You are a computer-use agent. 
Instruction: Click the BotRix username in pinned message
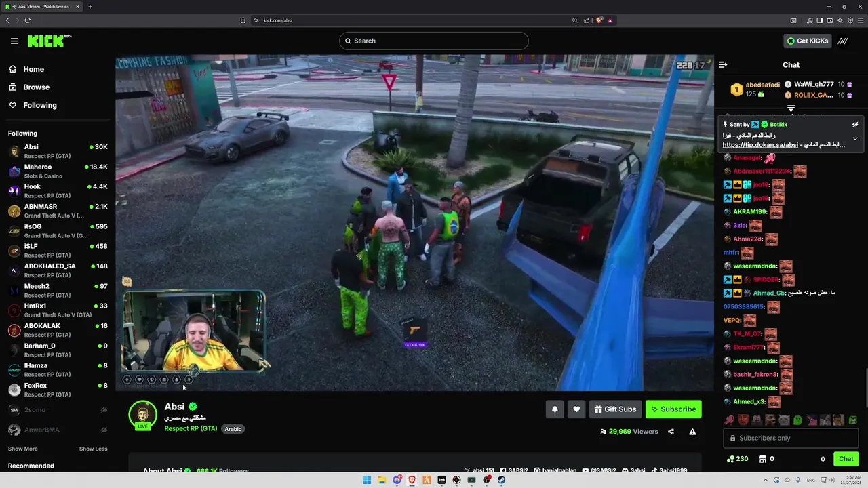(778, 125)
